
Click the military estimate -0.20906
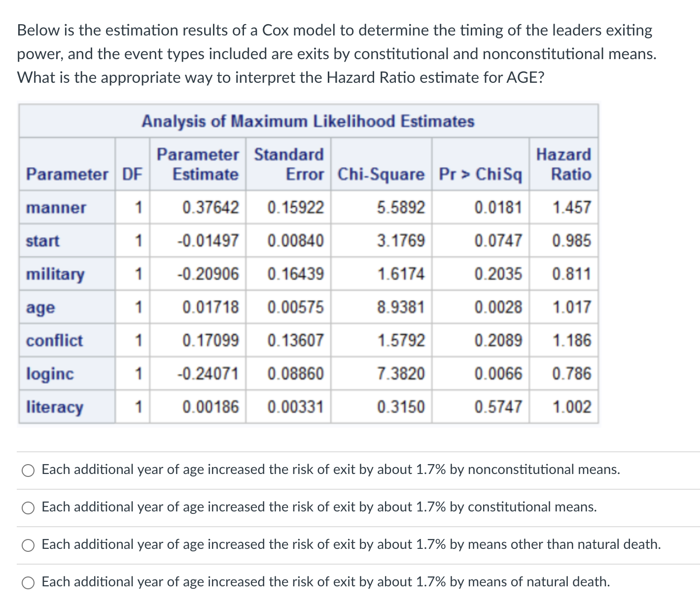point(208,274)
